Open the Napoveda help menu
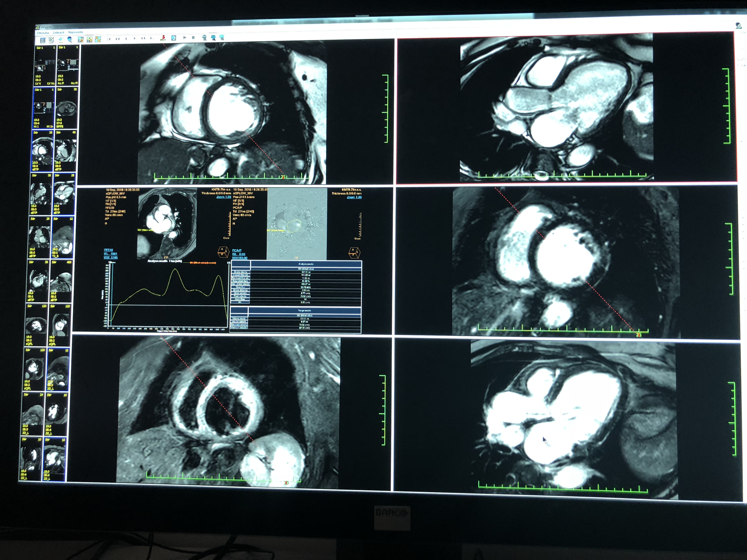The width and height of the screenshot is (747, 560). (x=76, y=32)
